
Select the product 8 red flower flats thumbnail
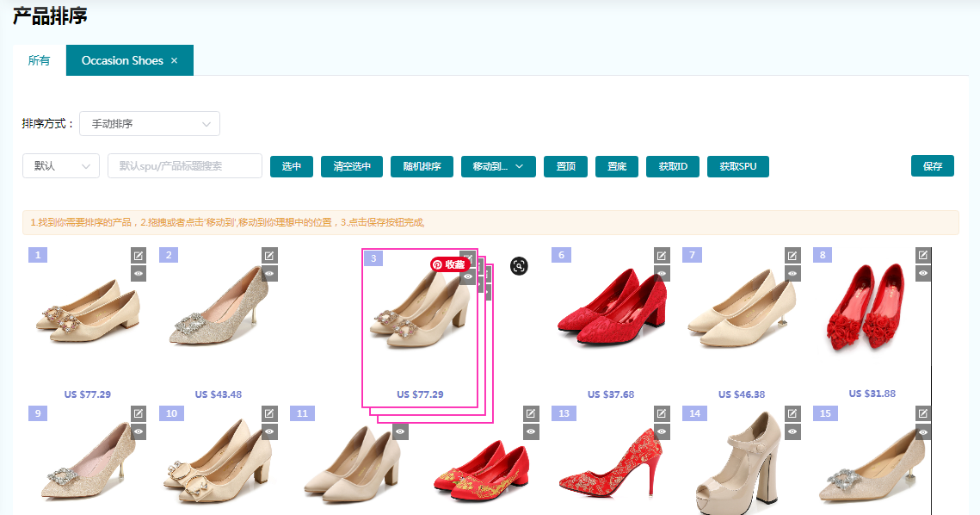tap(866, 306)
